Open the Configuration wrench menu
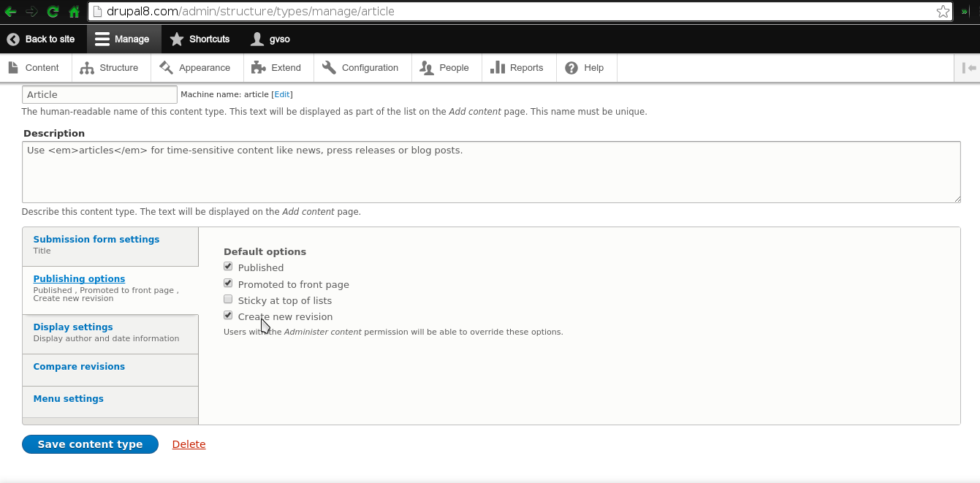The image size is (980, 483). click(x=360, y=68)
